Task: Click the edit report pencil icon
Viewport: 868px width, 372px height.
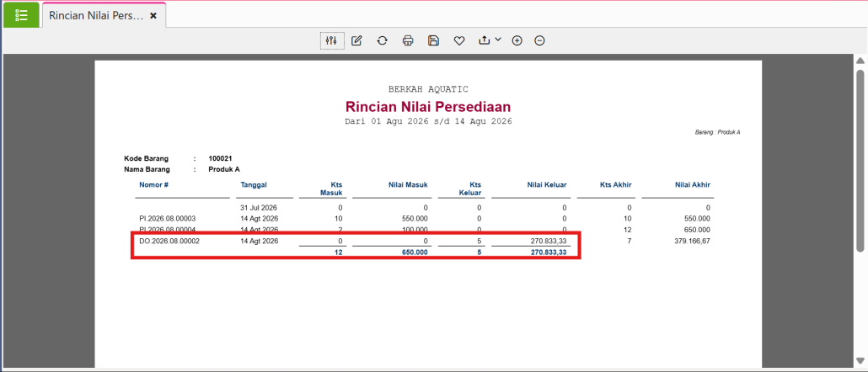Action: pos(356,40)
